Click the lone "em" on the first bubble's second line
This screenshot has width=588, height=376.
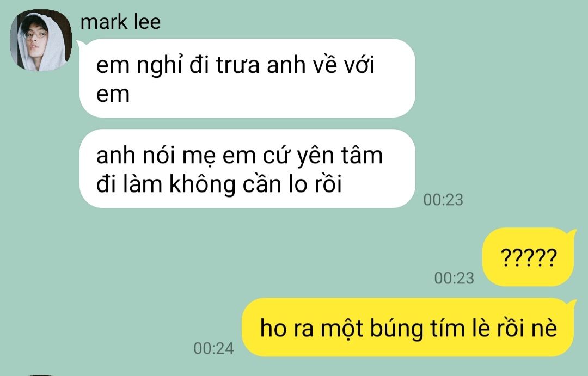tap(113, 94)
